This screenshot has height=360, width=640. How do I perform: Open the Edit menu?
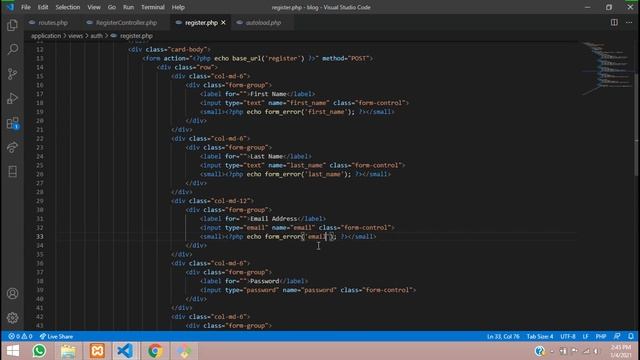coord(43,7)
